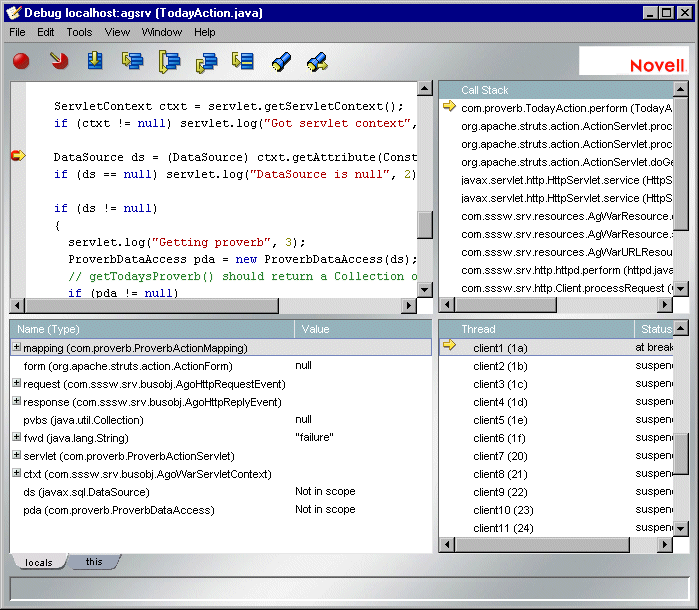Expand the mapping variable node

(17, 348)
